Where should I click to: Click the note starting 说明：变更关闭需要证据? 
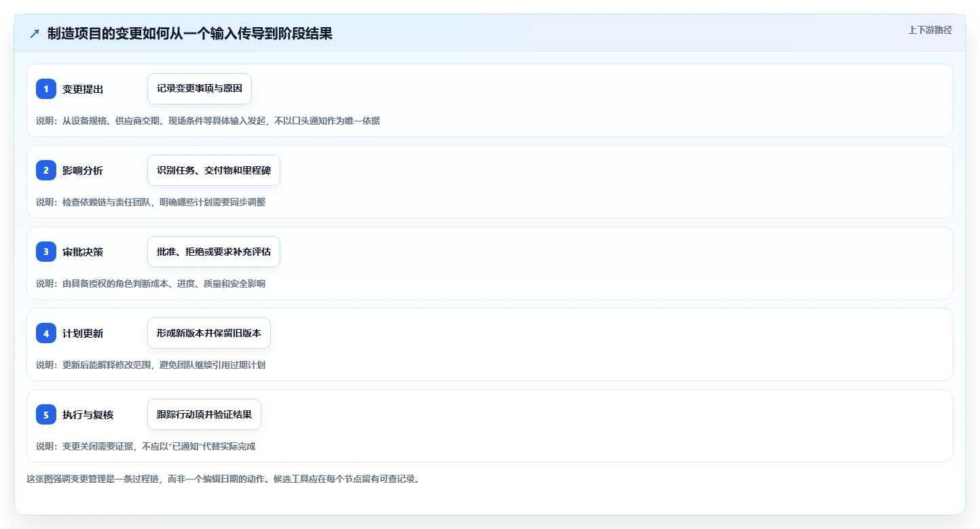[x=146, y=446]
